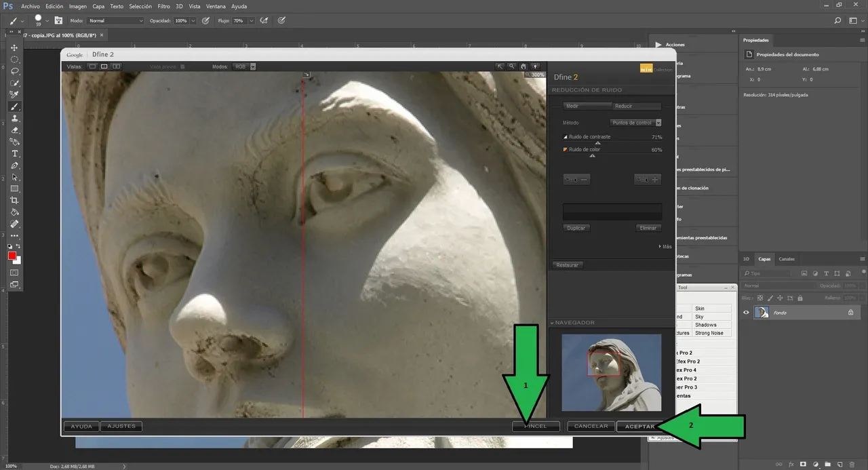Select the Quick Selection tool

(x=14, y=83)
